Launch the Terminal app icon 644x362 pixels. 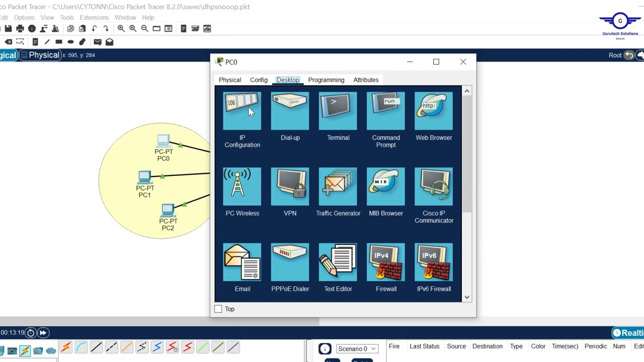tap(338, 111)
